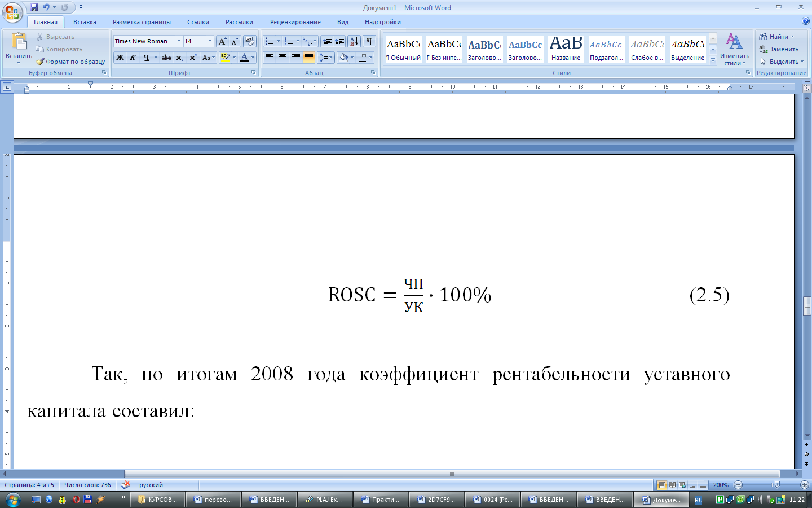This screenshot has width=812, height=508.
Task: Center text alignment
Action: pyautogui.click(x=283, y=58)
